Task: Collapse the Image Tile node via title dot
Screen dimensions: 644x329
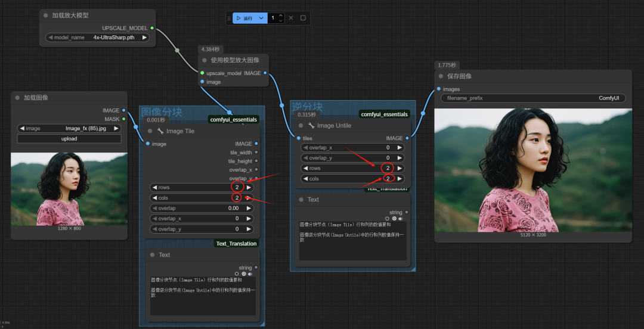Action: pos(150,131)
